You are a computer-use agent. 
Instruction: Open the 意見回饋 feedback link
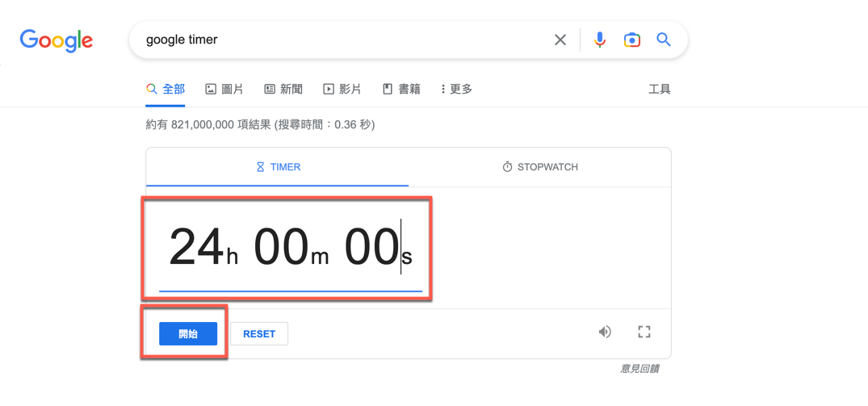point(639,369)
